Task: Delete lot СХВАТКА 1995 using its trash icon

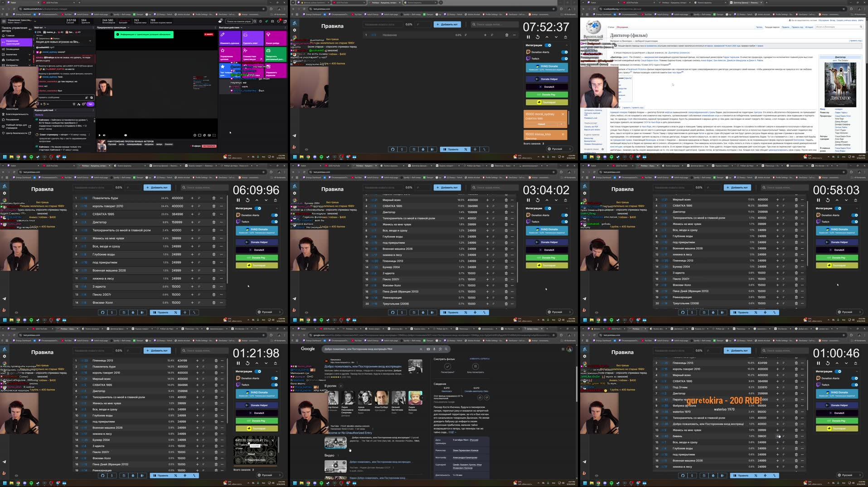Action: pyautogui.click(x=213, y=213)
